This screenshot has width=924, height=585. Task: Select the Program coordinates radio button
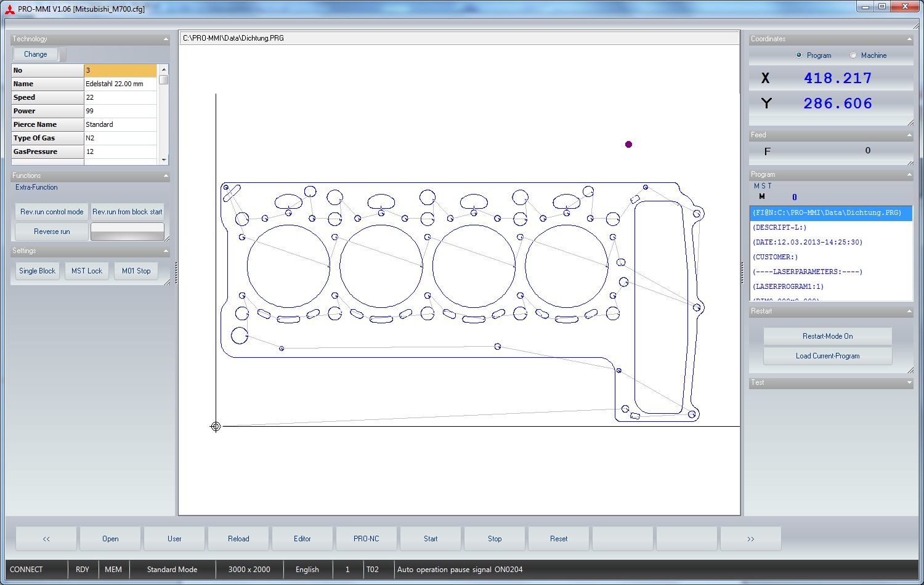(x=799, y=55)
